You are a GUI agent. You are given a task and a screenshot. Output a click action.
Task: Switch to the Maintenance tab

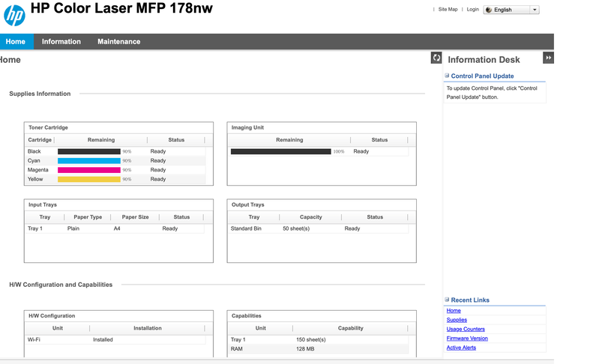click(x=118, y=42)
